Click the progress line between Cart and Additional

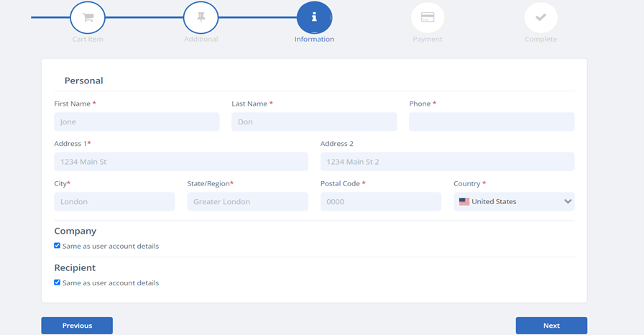click(144, 17)
